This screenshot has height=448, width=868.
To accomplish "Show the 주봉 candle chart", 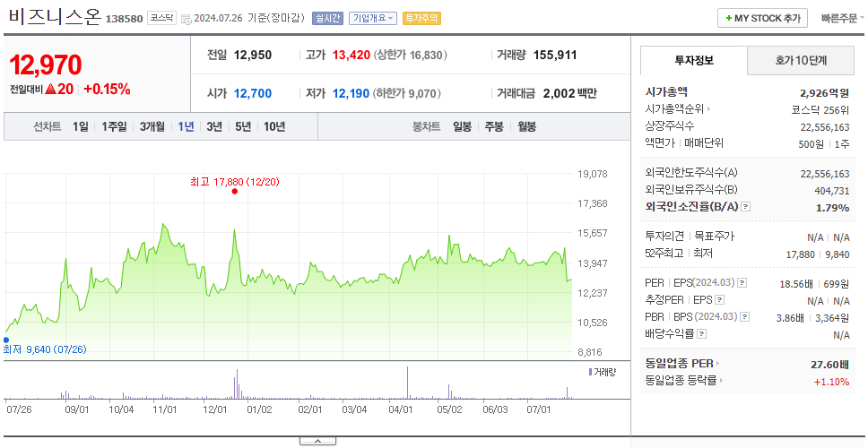I will coord(494,126).
